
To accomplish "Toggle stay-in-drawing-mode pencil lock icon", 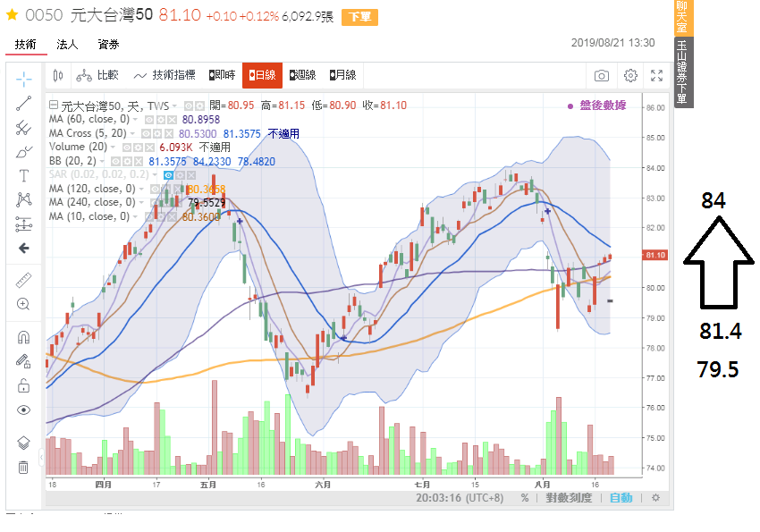I will click(23, 361).
